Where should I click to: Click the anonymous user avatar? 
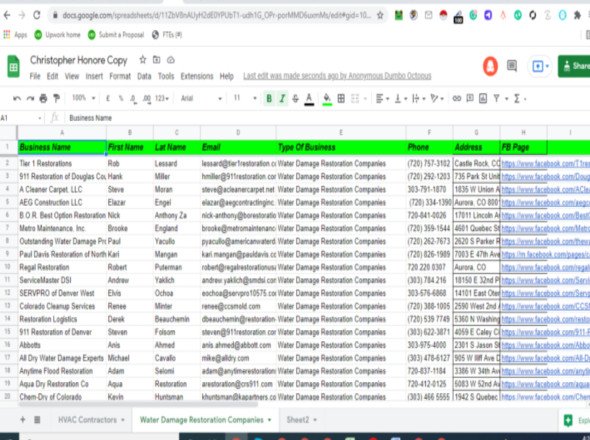pos(490,66)
